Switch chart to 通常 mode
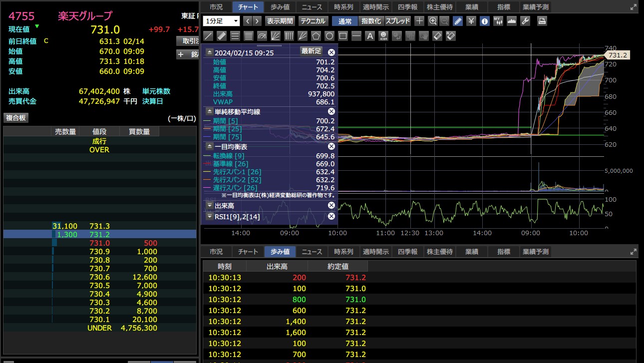This screenshot has width=644, height=363. coord(344,21)
